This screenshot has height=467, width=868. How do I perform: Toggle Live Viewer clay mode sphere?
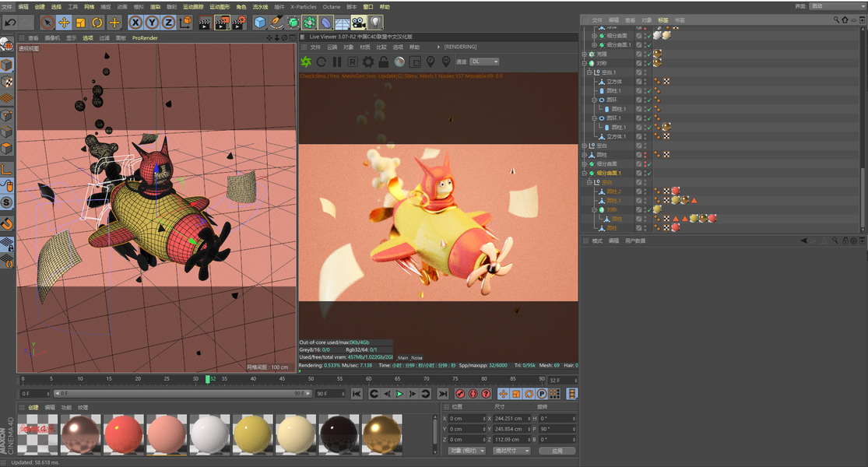(399, 61)
